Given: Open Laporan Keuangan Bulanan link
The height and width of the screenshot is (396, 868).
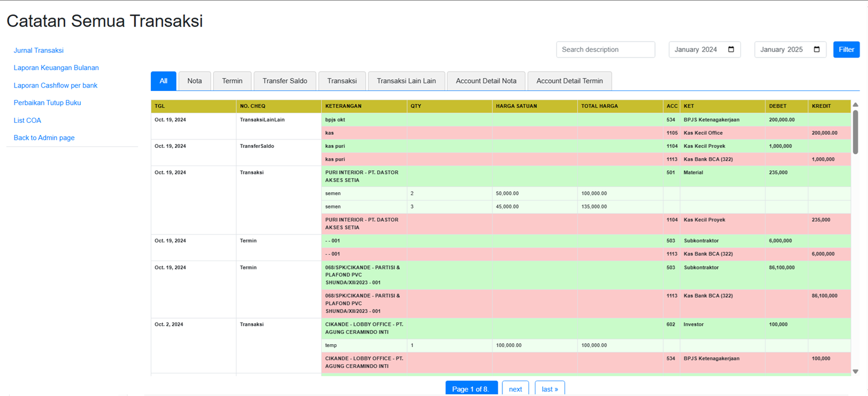Looking at the screenshot, I should coord(56,68).
